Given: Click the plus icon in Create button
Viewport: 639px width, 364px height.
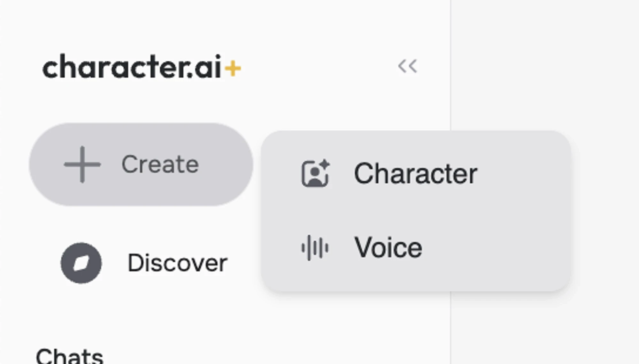Looking at the screenshot, I should point(82,164).
